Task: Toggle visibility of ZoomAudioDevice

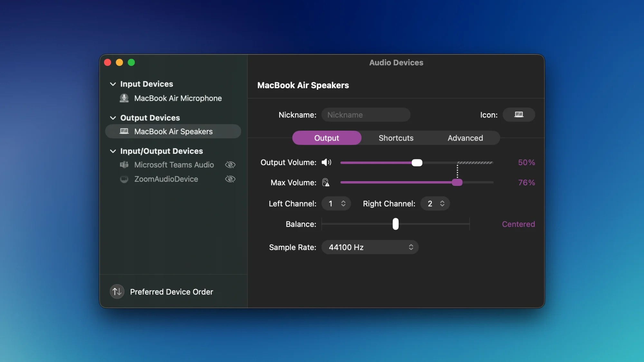Action: [230, 179]
